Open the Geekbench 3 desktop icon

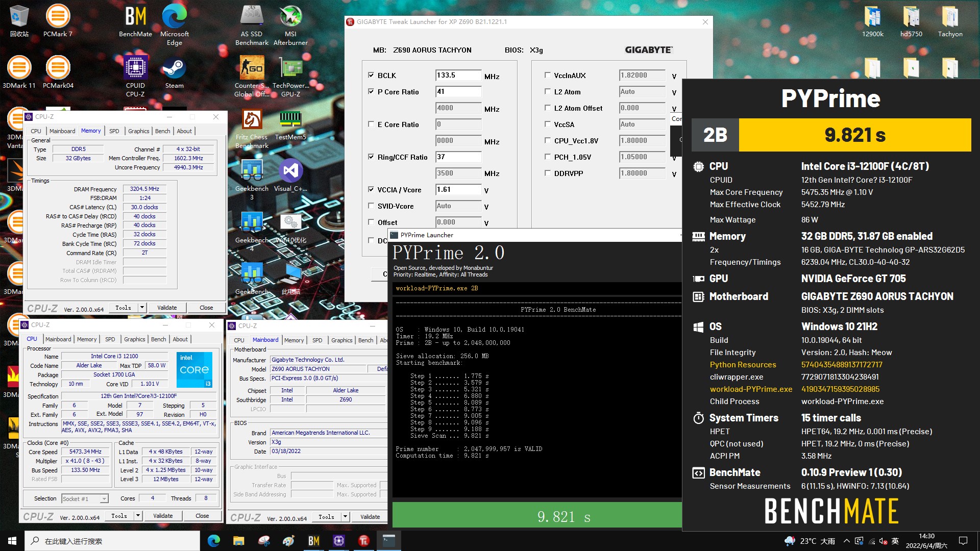click(x=252, y=180)
